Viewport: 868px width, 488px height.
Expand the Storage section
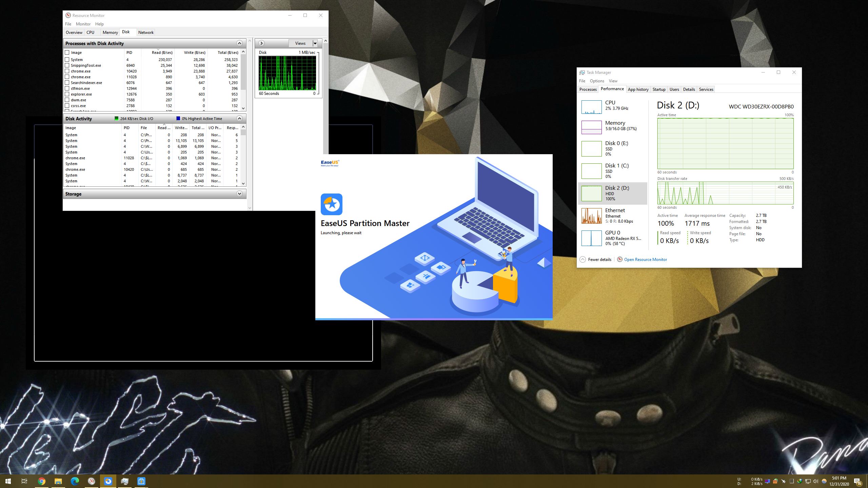pyautogui.click(x=239, y=194)
